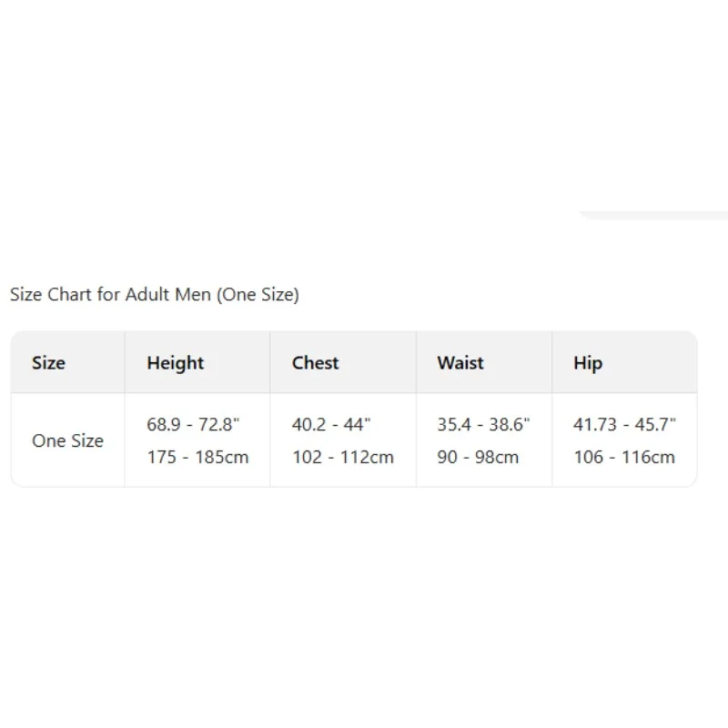Click the waist value 90 - 98cm
Screen dimensions: 728x728
click(x=478, y=457)
